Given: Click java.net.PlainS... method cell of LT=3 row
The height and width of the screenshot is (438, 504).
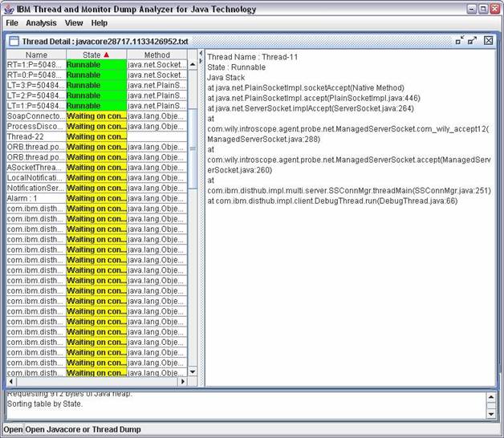Looking at the screenshot, I should (x=156, y=85).
